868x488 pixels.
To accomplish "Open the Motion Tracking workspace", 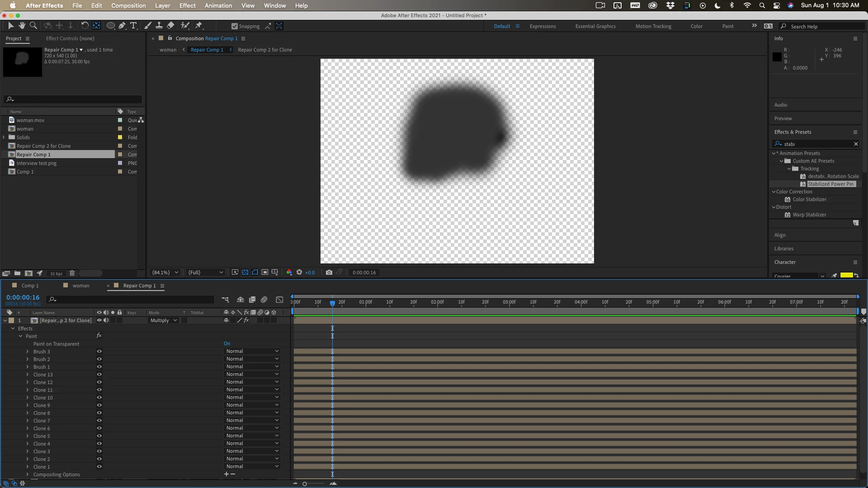I will click(653, 26).
